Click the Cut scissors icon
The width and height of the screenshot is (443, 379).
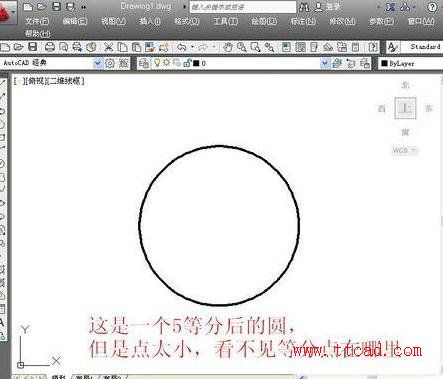click(108, 47)
